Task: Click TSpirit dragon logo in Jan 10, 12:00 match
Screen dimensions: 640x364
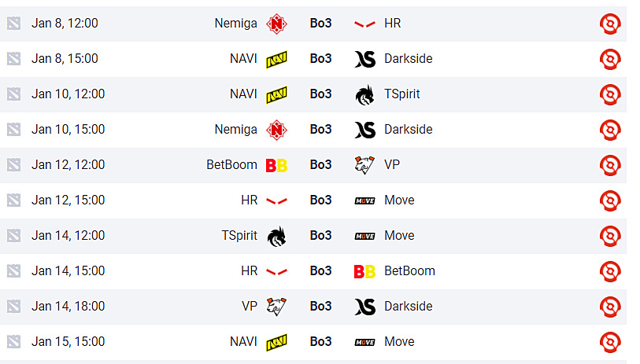Action: 364,94
